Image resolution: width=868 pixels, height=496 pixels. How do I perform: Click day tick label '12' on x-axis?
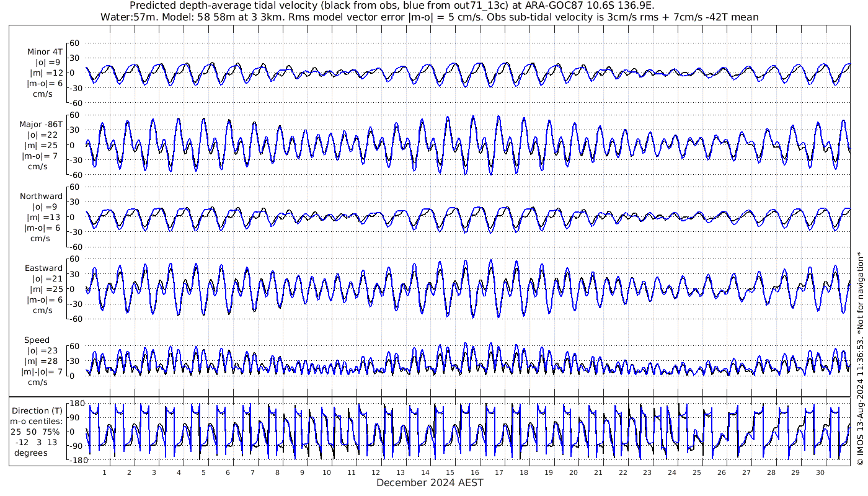[376, 472]
